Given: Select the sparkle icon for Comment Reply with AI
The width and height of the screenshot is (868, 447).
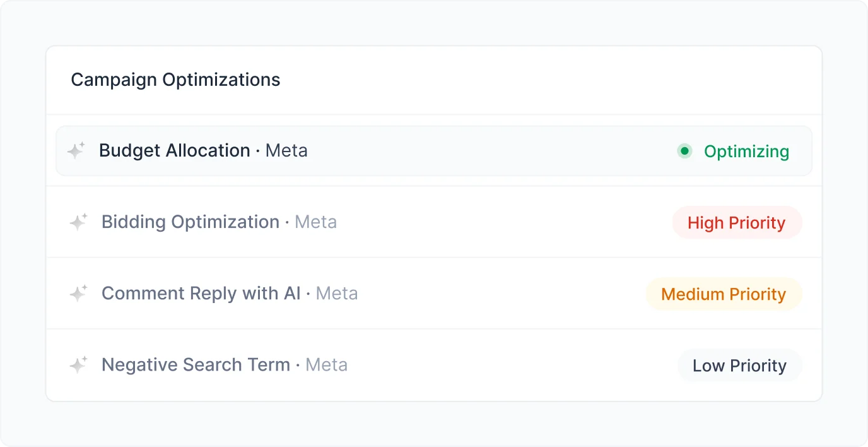Looking at the screenshot, I should click(x=78, y=294).
